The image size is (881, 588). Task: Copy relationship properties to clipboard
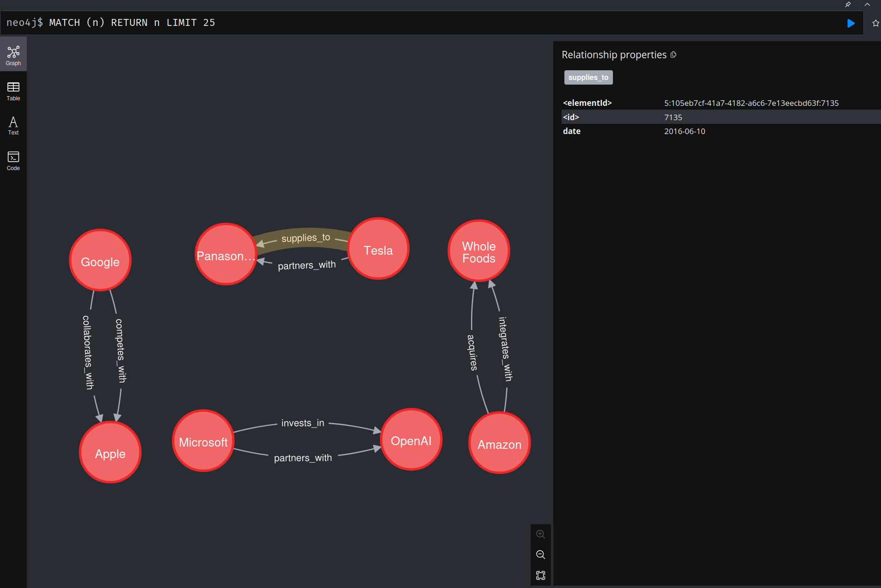673,55
